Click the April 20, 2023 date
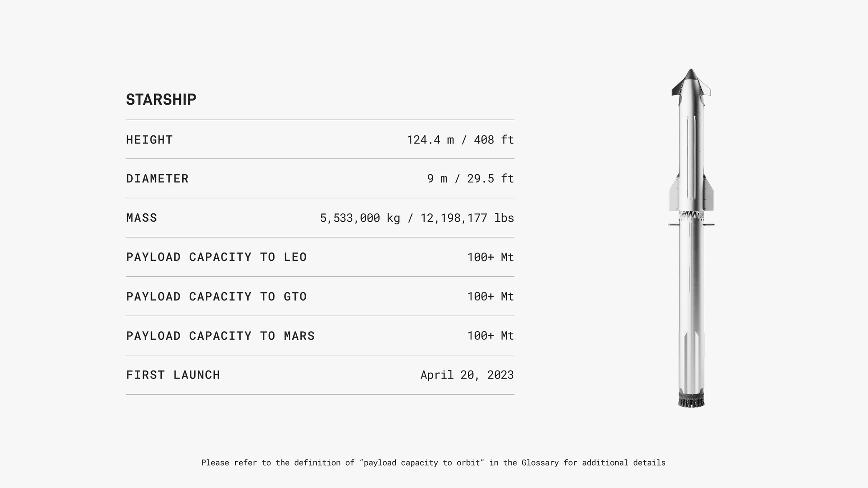The image size is (868, 488). click(467, 375)
